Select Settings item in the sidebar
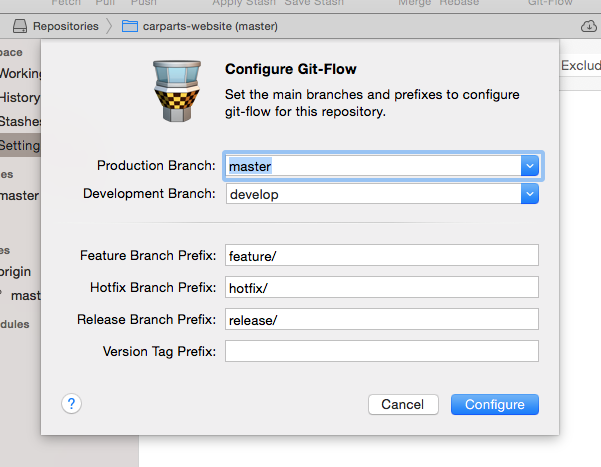The width and height of the screenshot is (601, 467). [20, 145]
